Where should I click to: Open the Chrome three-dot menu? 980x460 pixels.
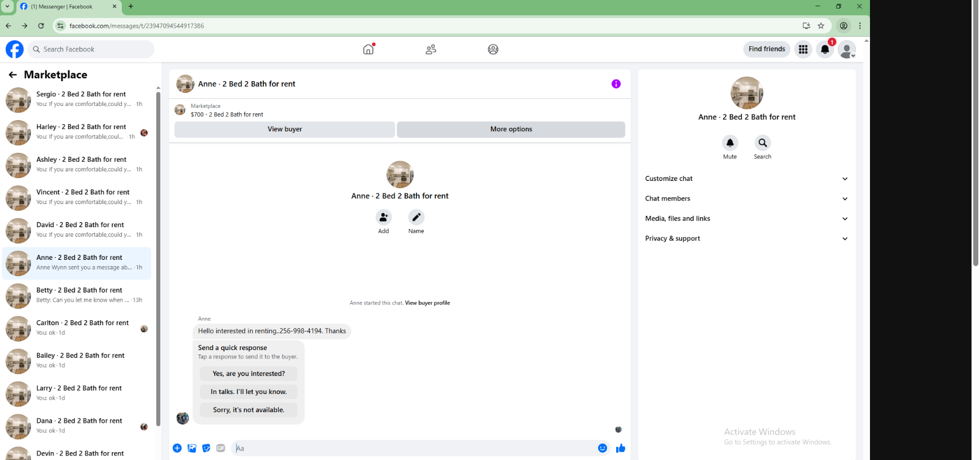pyautogui.click(x=860, y=26)
